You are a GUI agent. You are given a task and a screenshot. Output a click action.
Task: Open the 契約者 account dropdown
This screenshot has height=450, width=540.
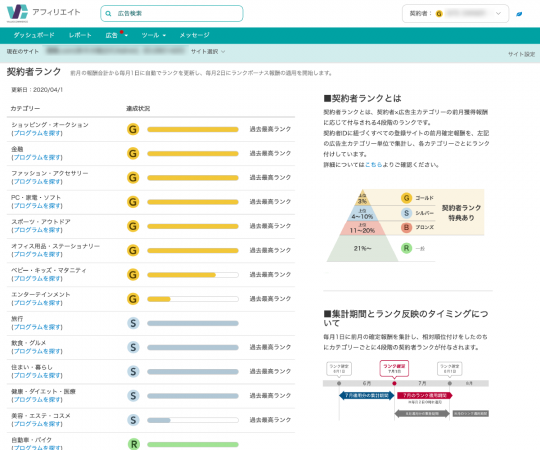(455, 13)
